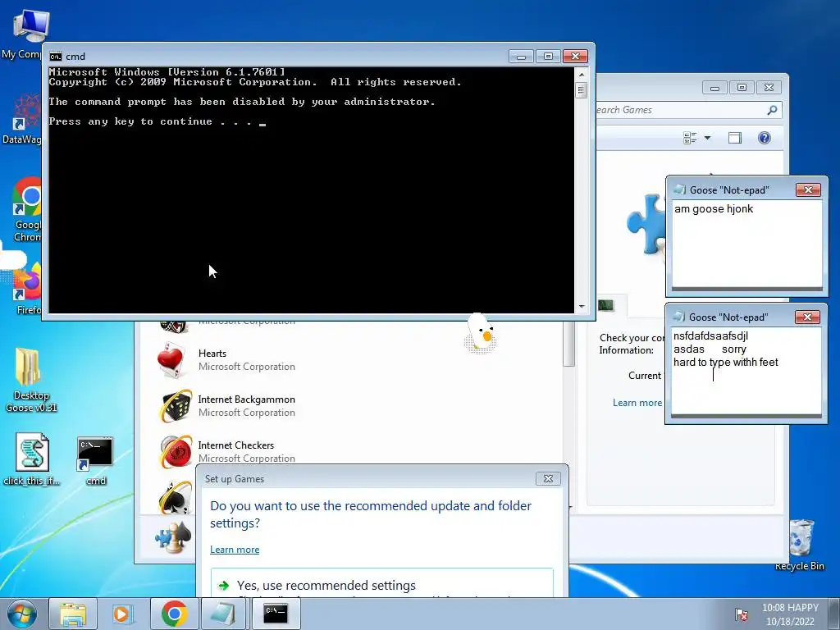Select the click_this_if script file icon
Image resolution: width=840 pixels, height=630 pixels.
click(x=32, y=453)
